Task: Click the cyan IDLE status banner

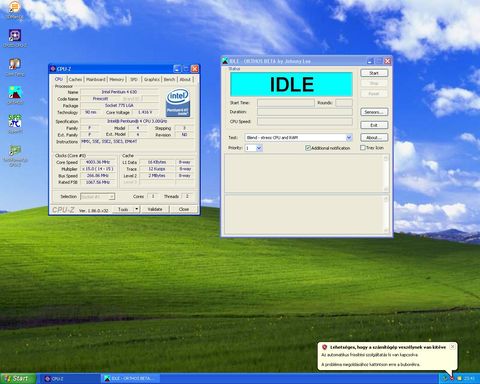Action: tap(291, 84)
